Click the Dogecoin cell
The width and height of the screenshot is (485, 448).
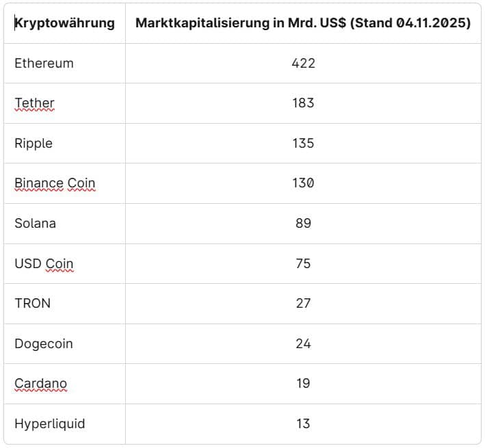(x=44, y=343)
